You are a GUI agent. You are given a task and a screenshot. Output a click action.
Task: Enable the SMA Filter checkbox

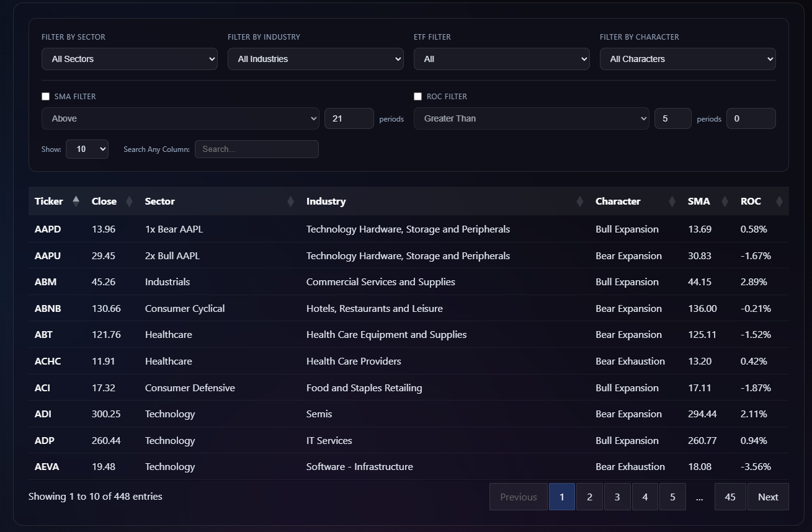point(45,97)
